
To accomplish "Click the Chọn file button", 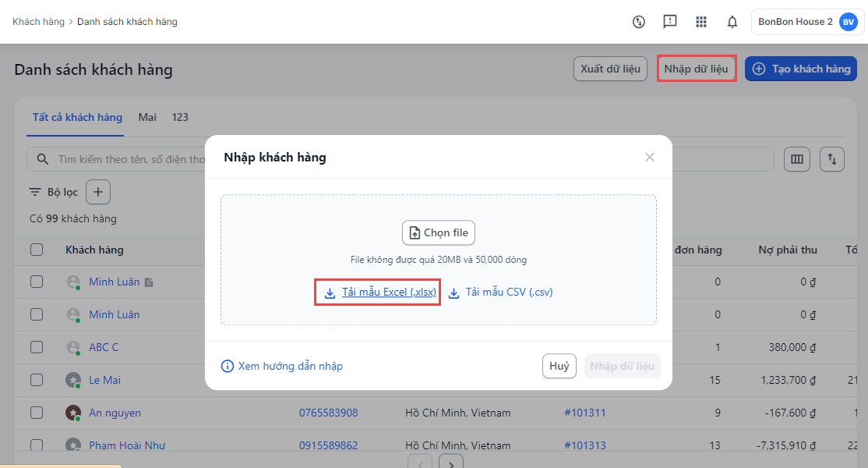I will (x=439, y=232).
